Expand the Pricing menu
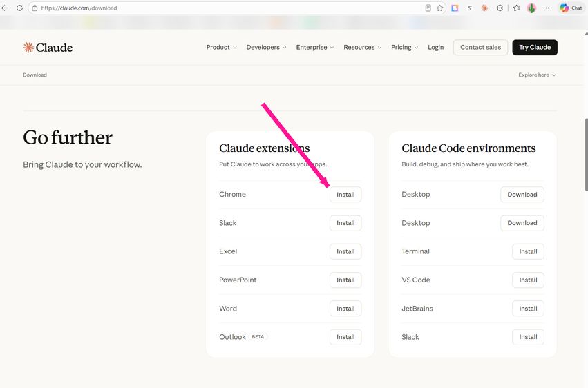This screenshot has height=388, width=588. click(404, 47)
